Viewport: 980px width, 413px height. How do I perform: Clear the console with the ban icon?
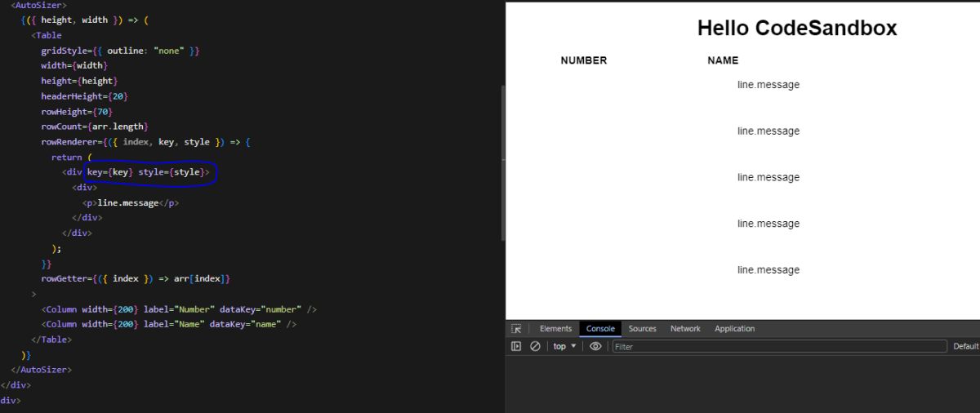tap(535, 346)
